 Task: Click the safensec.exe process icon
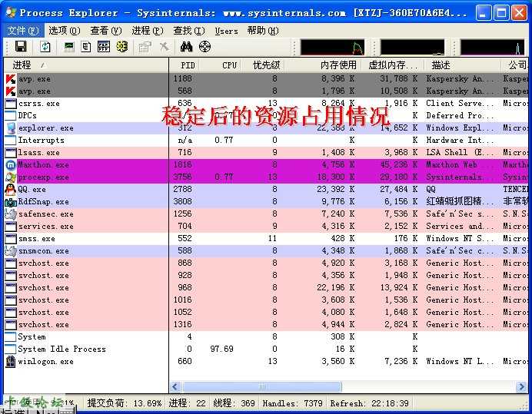tap(11, 214)
